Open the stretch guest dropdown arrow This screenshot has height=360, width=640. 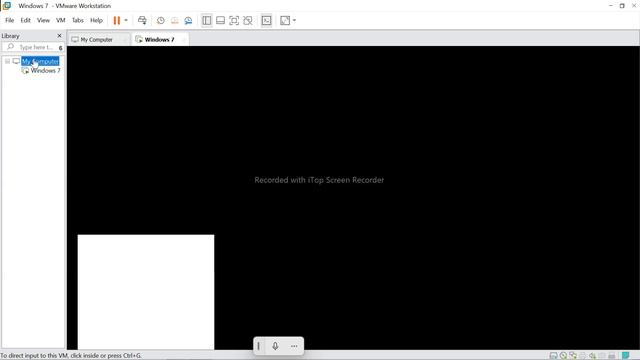point(294,20)
